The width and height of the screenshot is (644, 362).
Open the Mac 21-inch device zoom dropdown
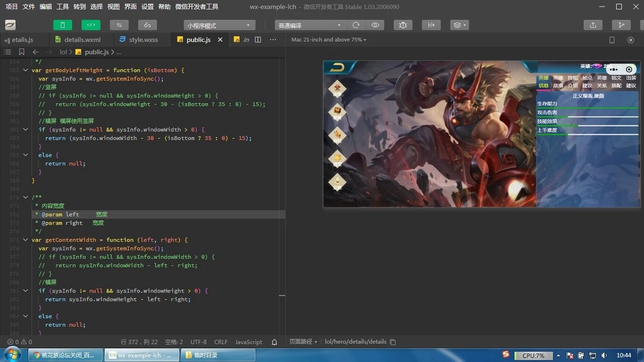click(x=329, y=40)
